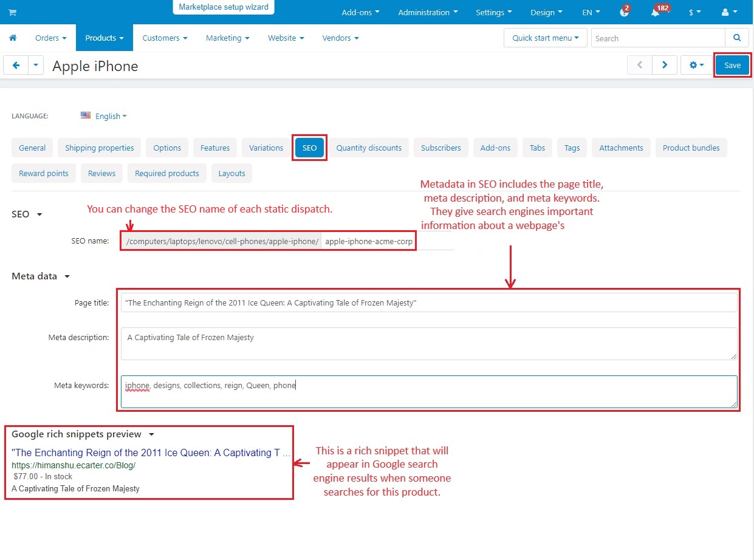This screenshot has width=754, height=560.
Task: Open the Tabs tab
Action: click(537, 148)
